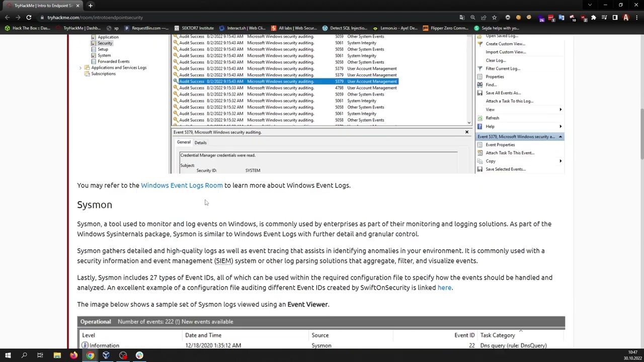644x362 pixels.
Task: Switch to the General tab of Event 5379
Action: click(184, 142)
